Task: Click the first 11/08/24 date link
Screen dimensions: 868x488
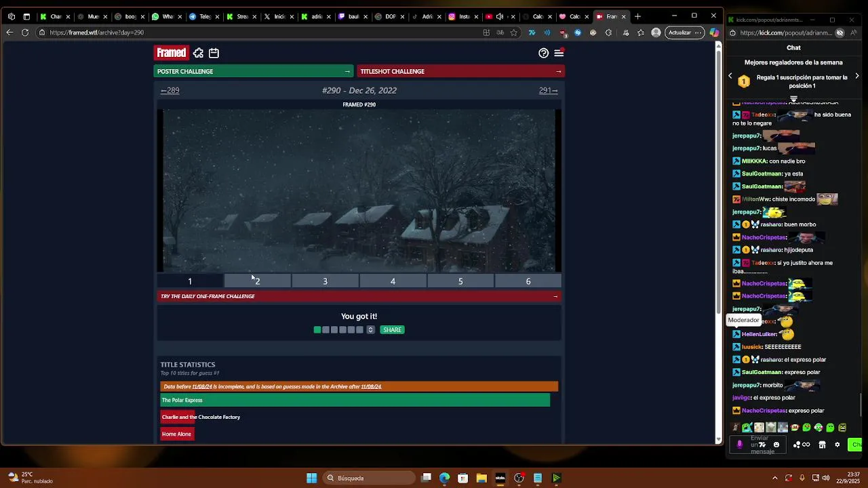Action: coord(202,386)
